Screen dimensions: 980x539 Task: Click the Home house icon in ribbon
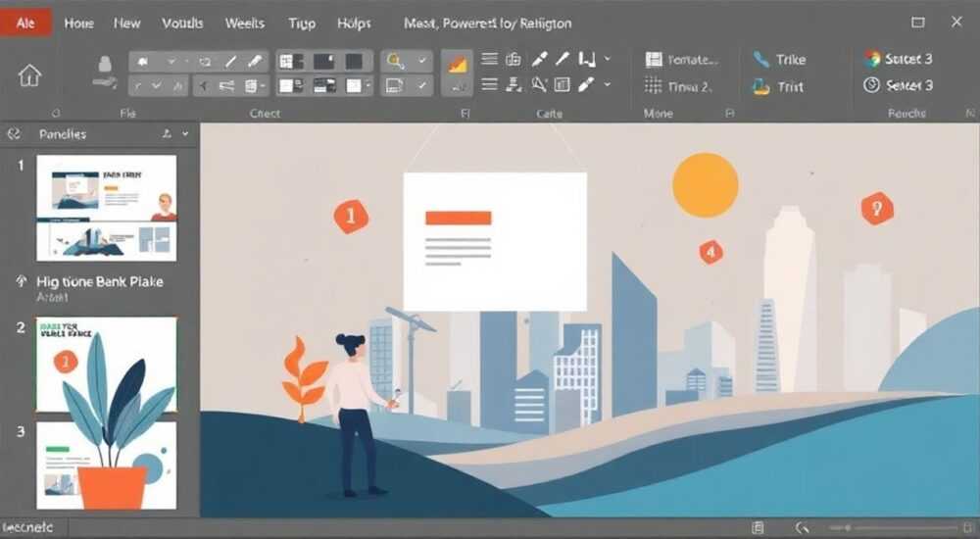[x=29, y=75]
